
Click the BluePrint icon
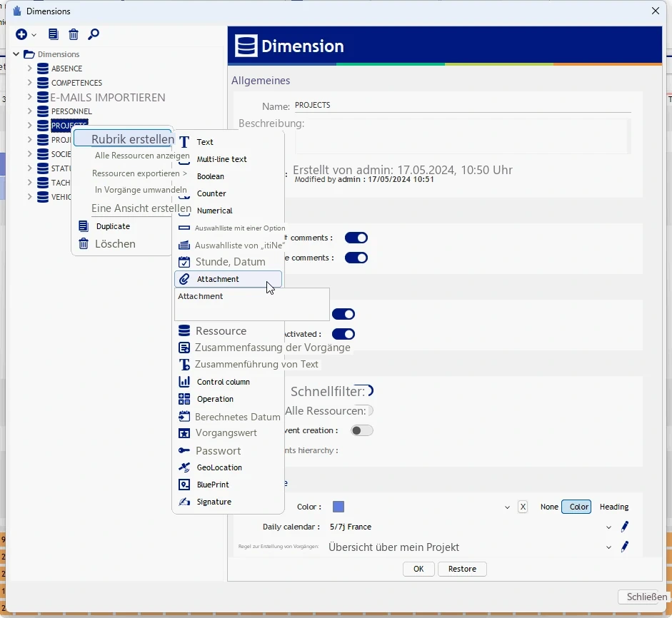[x=184, y=485]
